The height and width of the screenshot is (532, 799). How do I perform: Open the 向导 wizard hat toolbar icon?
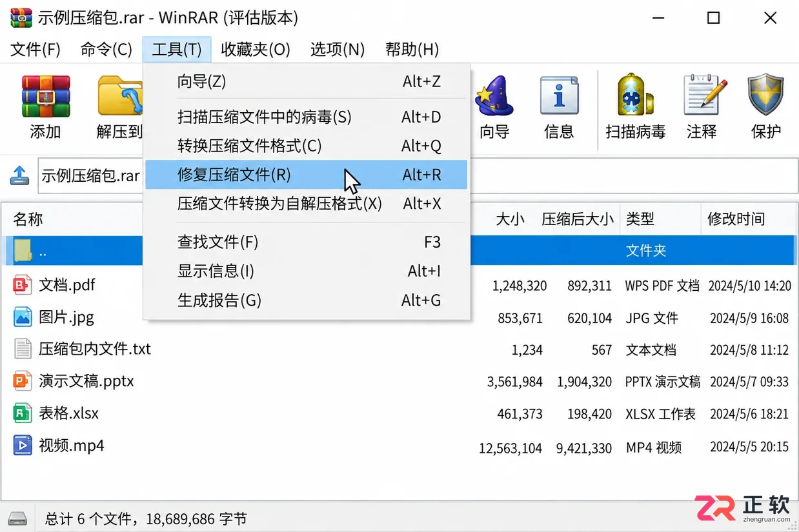point(494,96)
